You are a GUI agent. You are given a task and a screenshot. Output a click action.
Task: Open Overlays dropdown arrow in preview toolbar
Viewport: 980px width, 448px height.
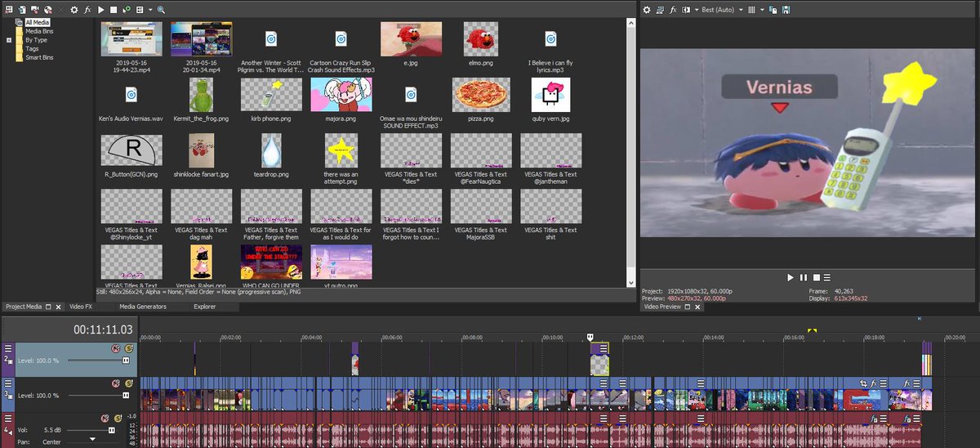point(762,10)
